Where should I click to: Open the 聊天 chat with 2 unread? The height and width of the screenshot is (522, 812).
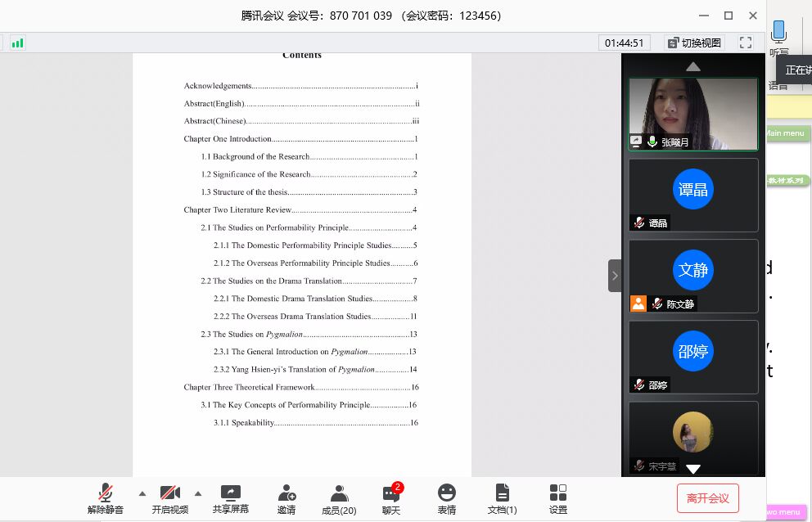391,493
